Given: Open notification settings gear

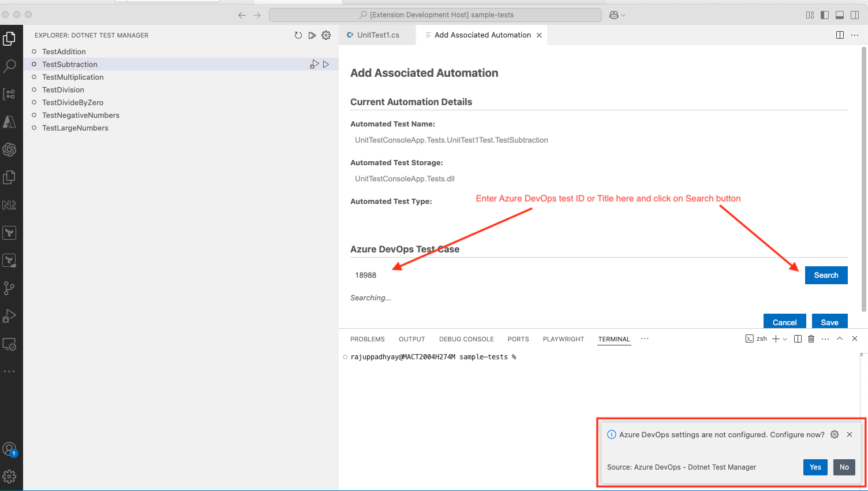Looking at the screenshot, I should [x=835, y=434].
